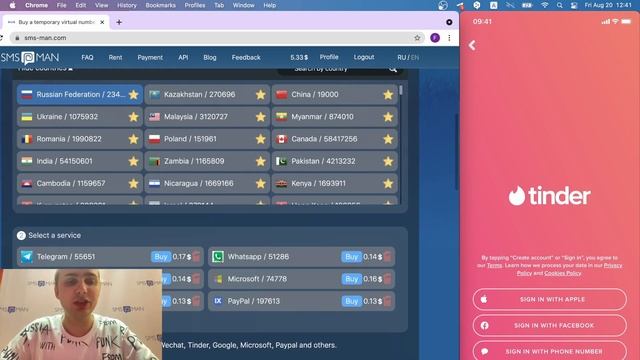Screen dimensions: 640x360
Task: Go to the Blog page
Action: point(210,58)
